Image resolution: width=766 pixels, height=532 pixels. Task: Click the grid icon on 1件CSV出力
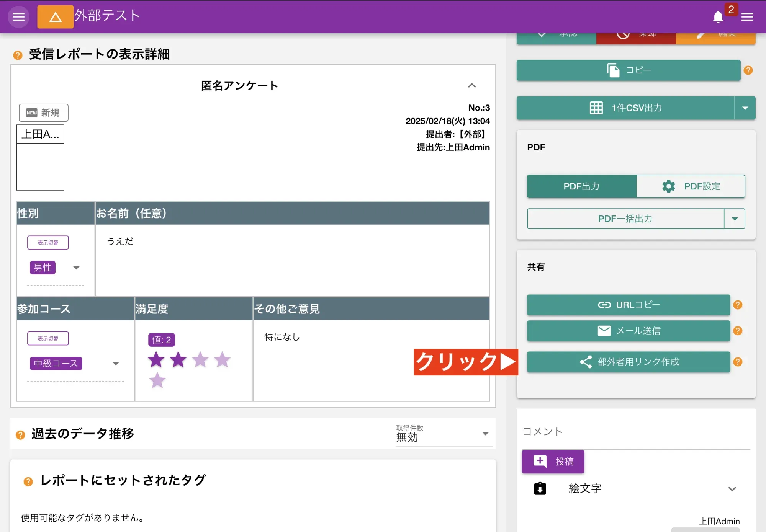(x=596, y=108)
